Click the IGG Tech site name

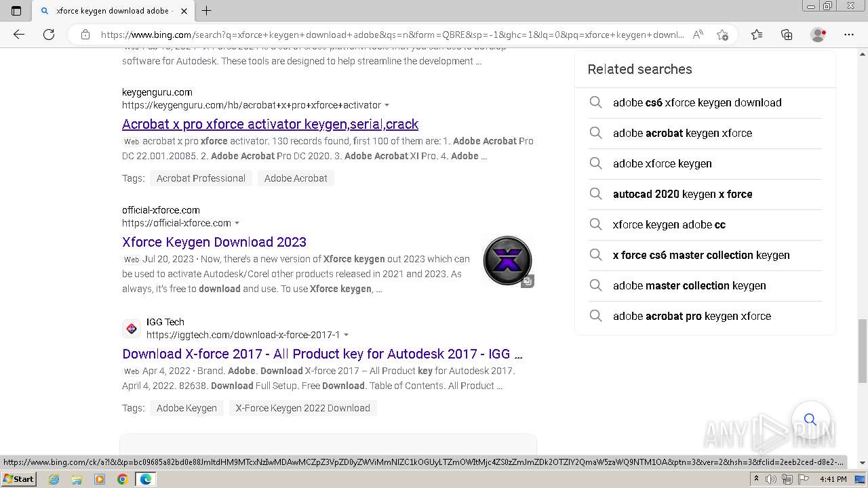tap(165, 322)
